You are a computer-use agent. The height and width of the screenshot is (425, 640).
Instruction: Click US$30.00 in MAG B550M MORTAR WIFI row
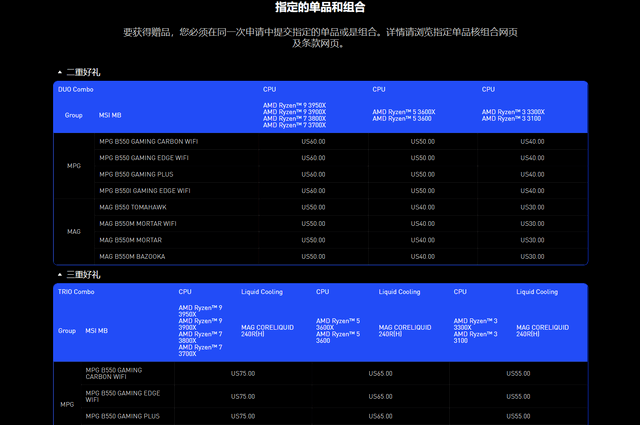[532, 224]
